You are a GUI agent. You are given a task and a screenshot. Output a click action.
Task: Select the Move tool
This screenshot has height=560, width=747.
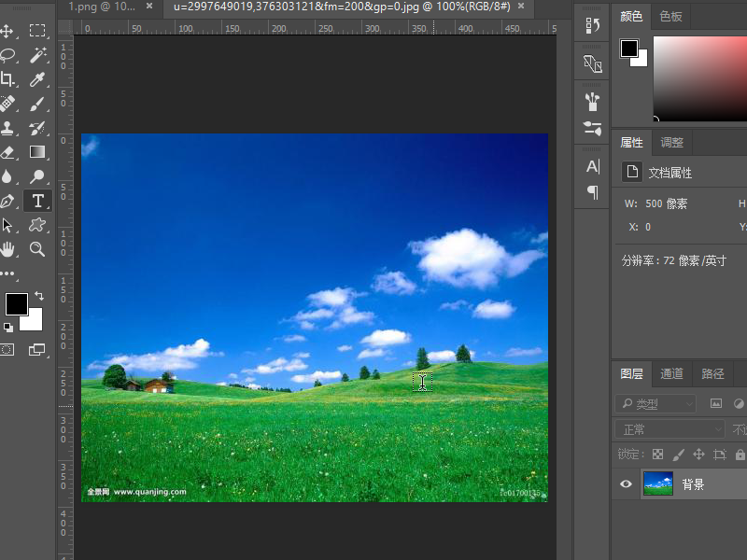(7, 32)
